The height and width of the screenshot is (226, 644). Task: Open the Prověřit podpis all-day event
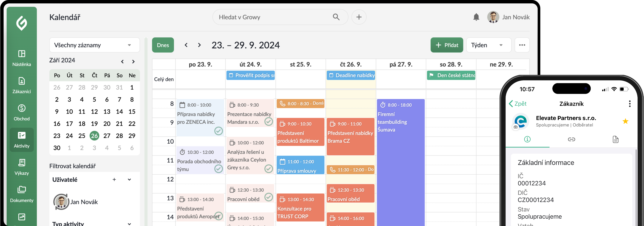click(251, 75)
